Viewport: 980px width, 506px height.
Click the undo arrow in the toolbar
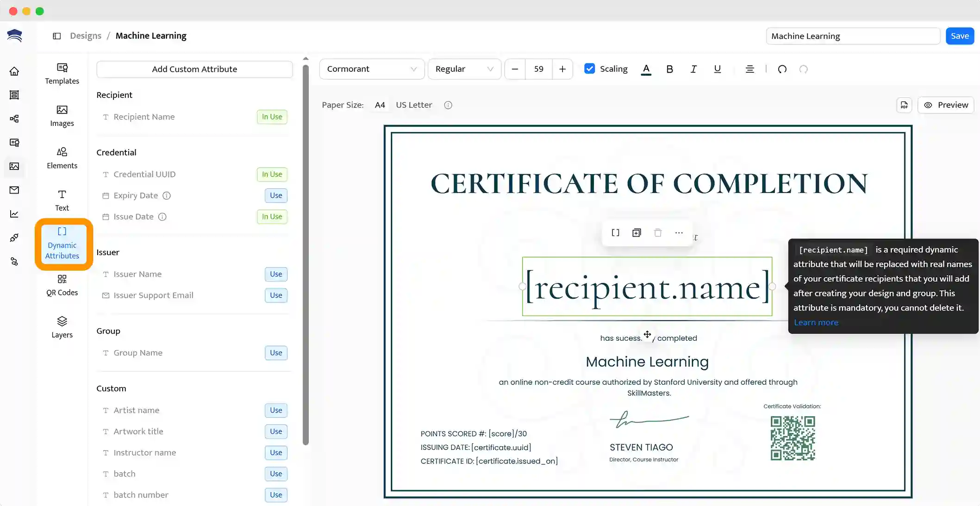(x=782, y=69)
